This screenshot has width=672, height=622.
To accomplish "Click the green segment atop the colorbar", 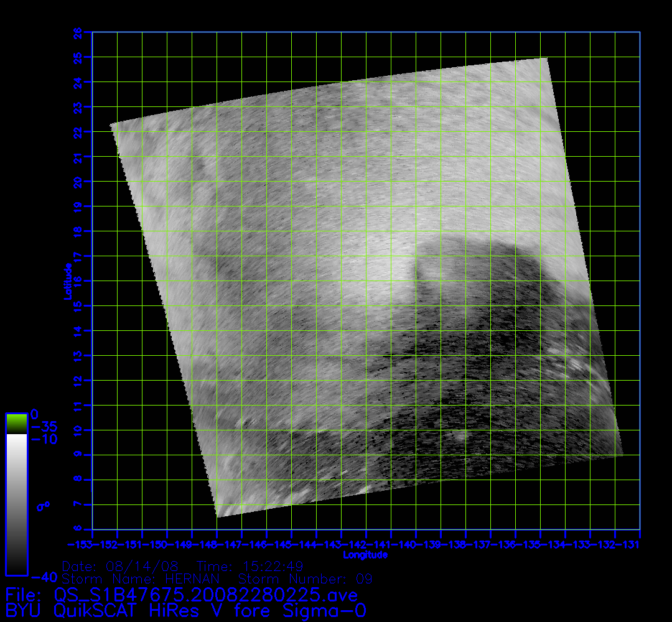I will (x=16, y=424).
